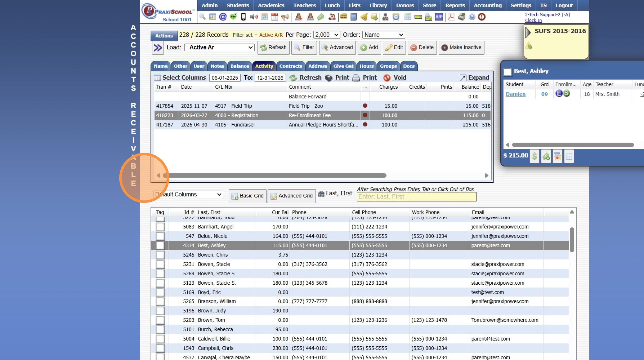Click the Damien student link
This screenshot has width=644, height=360.
pos(515,94)
